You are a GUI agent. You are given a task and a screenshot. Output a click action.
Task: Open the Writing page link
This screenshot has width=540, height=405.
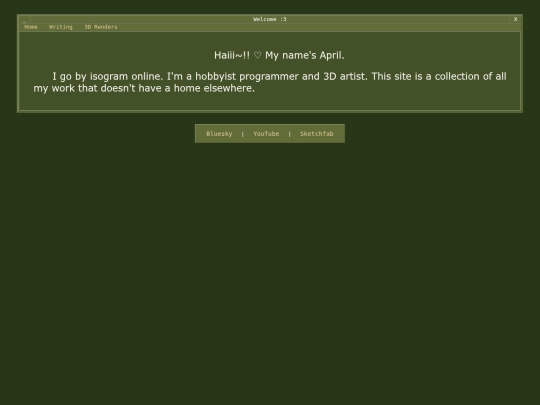pos(61,27)
